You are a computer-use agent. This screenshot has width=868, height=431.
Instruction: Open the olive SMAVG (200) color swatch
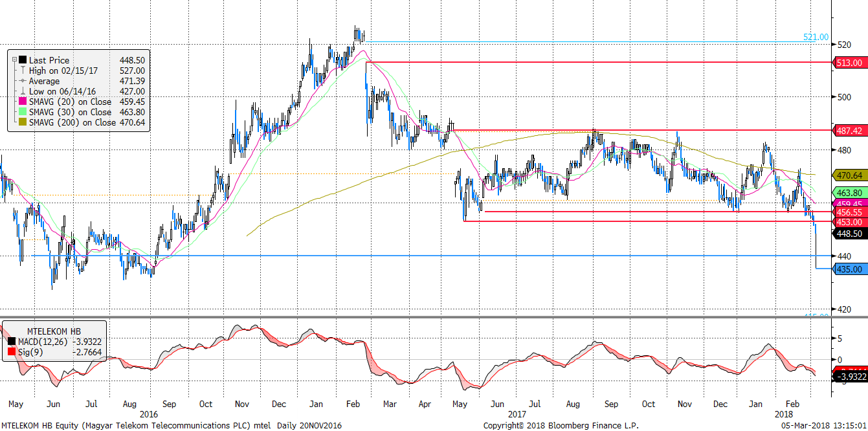23,122
